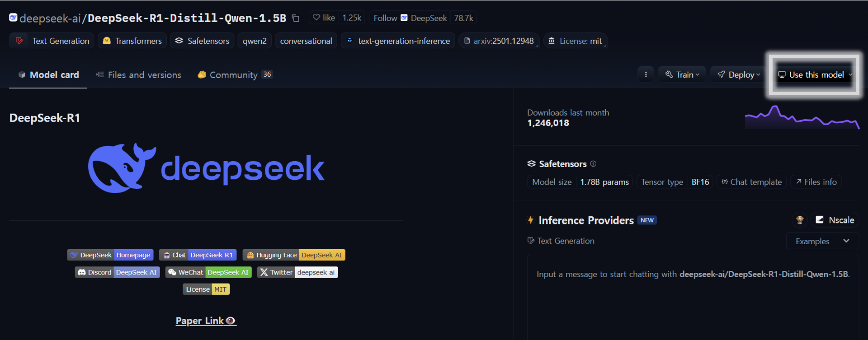Click the deepseek-ai organization avatar icon

pyautogui.click(x=13, y=18)
